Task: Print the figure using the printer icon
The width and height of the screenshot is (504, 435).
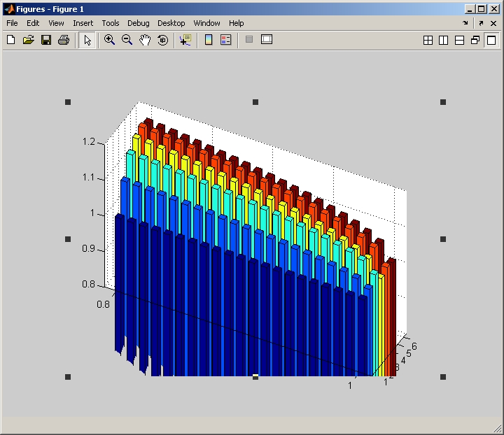Action: [64, 40]
